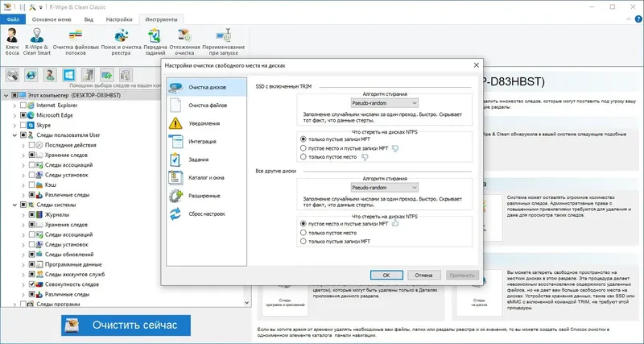Image resolution: width=644 pixels, height=344 pixels.
Task: Click thumbs-down icon beside SSD только пустое место
Action: pos(364,157)
